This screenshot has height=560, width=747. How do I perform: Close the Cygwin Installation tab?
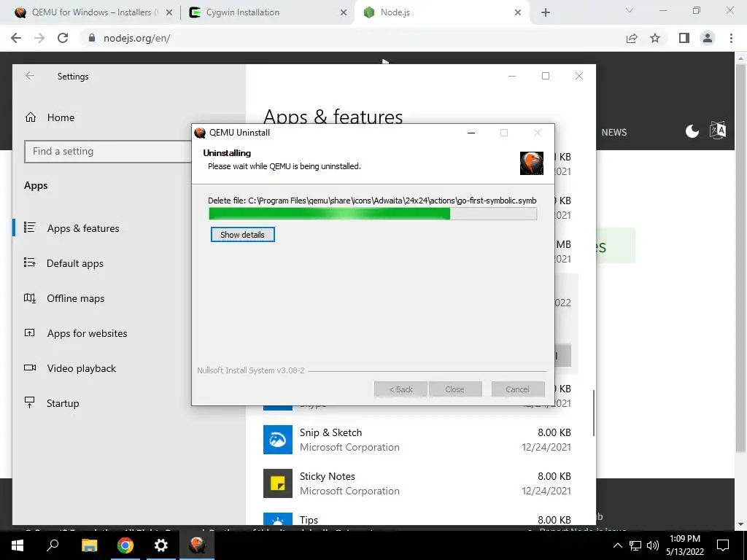(x=344, y=12)
